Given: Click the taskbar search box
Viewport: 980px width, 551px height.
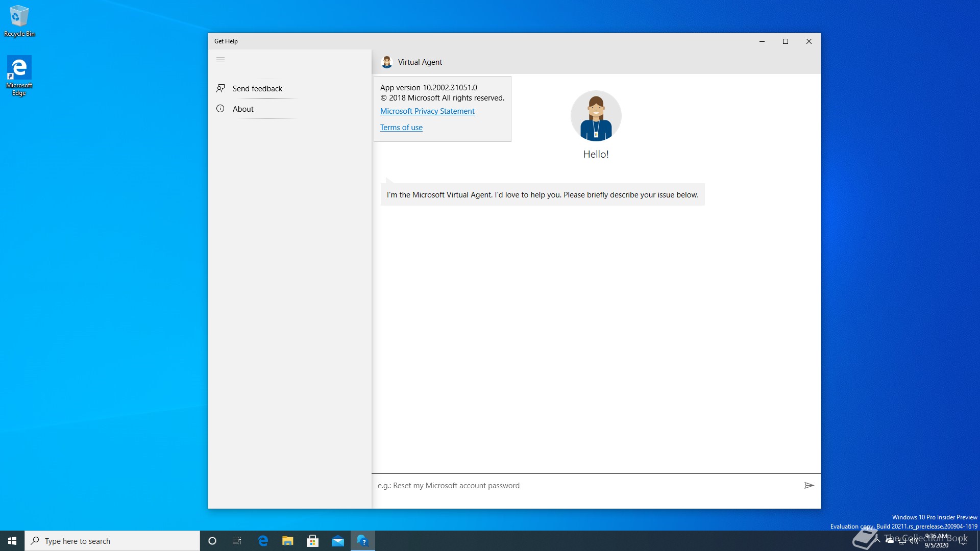Looking at the screenshot, I should tap(112, 541).
